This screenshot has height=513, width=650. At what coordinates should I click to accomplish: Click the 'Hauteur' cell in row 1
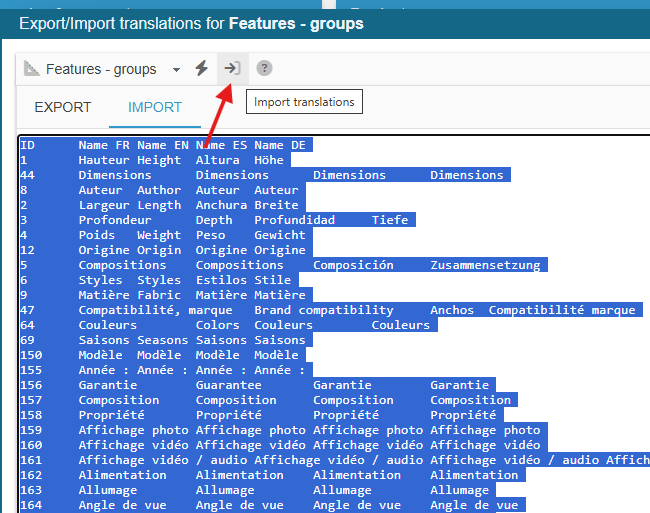click(104, 160)
